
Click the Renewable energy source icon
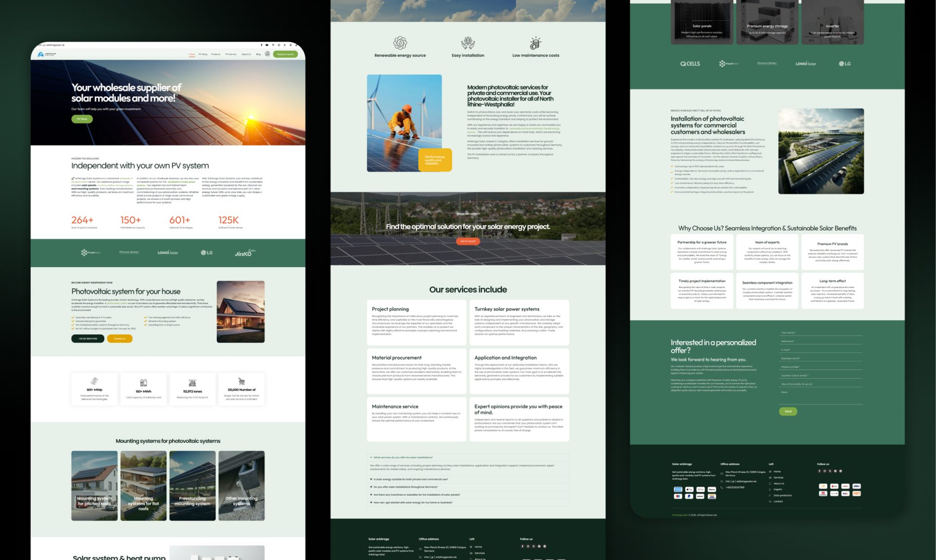tap(400, 43)
